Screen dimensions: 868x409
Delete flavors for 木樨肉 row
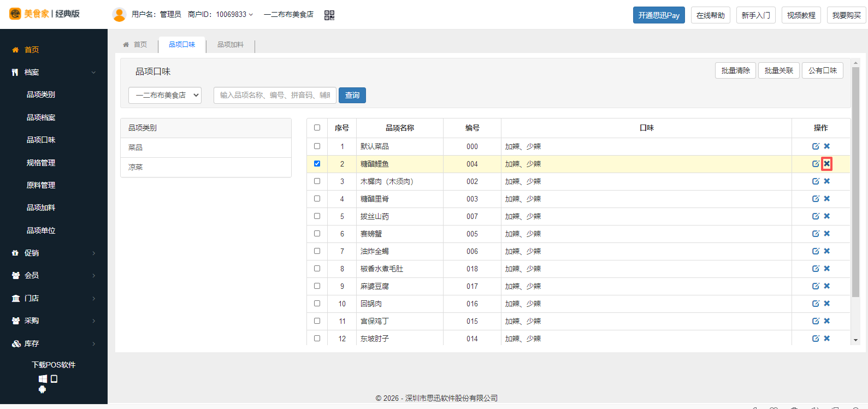(x=827, y=181)
